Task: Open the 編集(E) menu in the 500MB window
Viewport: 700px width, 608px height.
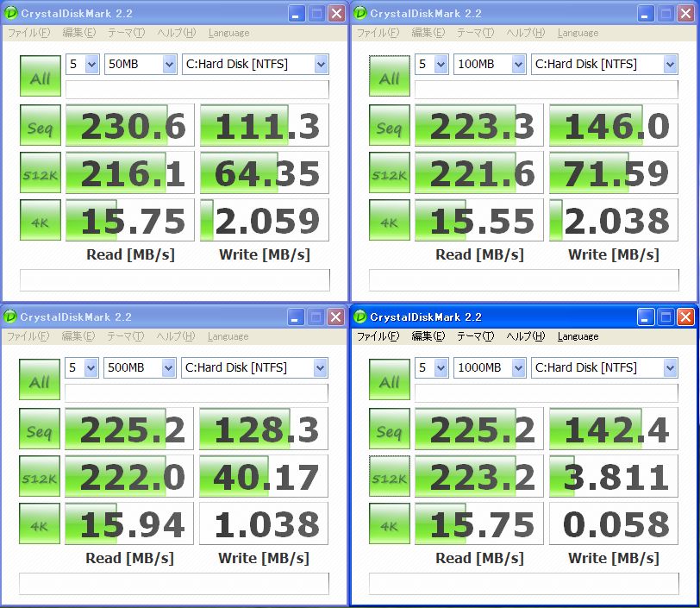Action: [x=78, y=336]
